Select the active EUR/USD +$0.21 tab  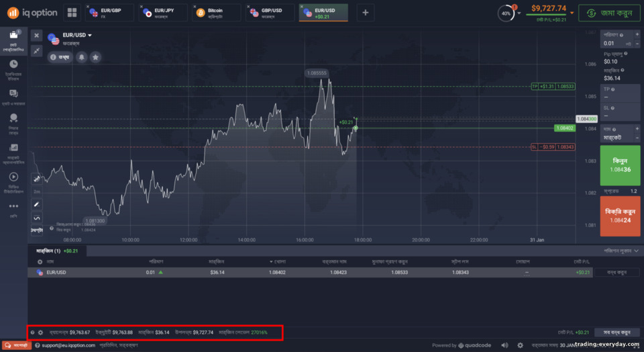tap(323, 13)
